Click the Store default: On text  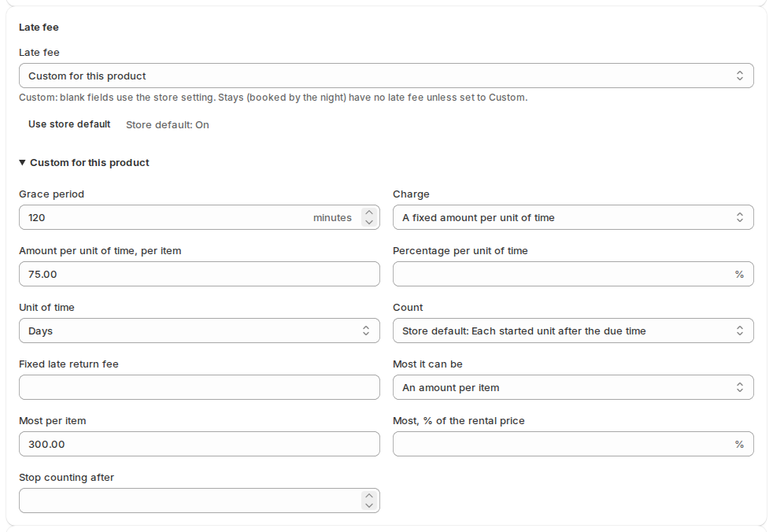click(x=168, y=125)
